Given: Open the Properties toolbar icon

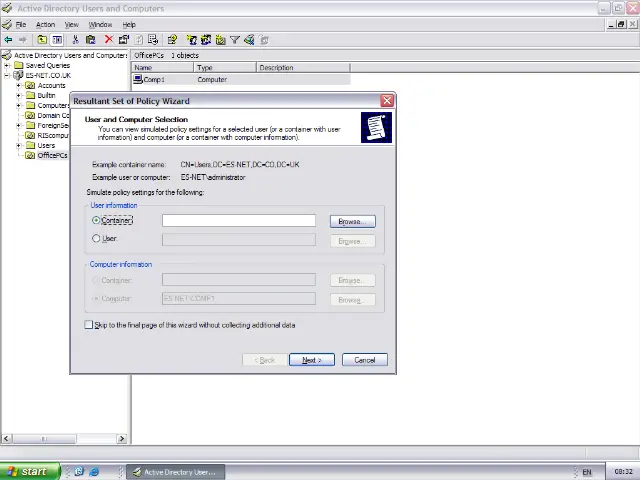Looking at the screenshot, I should click(124, 40).
